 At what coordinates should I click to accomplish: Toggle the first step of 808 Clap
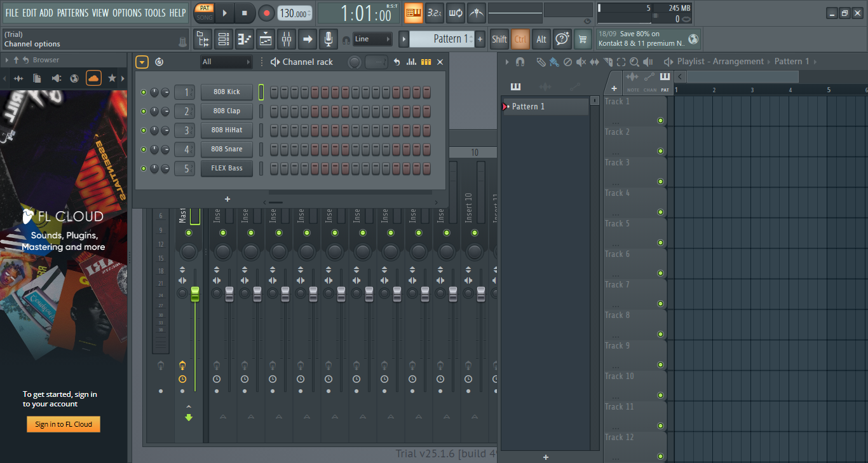pos(275,111)
